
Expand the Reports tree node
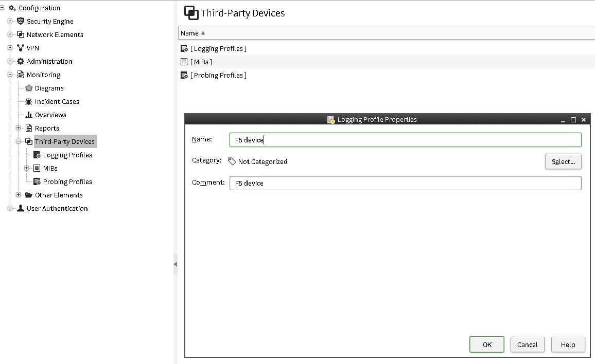(18, 128)
